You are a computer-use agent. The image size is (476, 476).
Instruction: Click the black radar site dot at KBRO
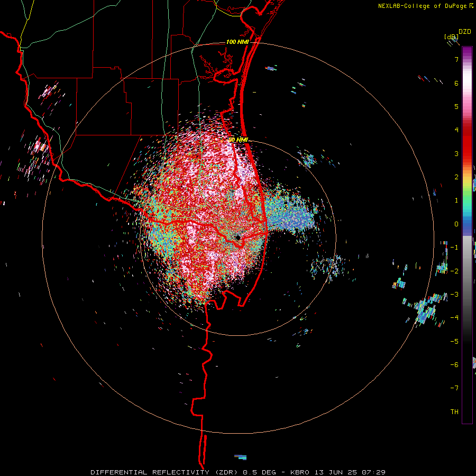click(238, 237)
